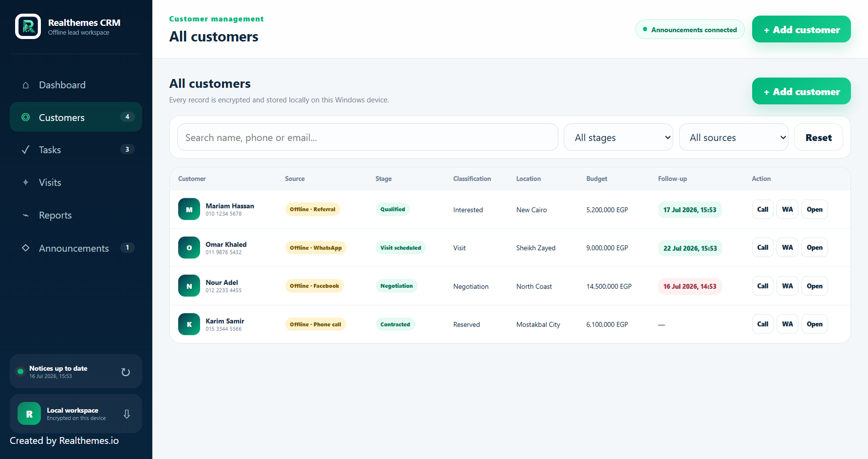Refresh notices with the reload icon
Image resolution: width=868 pixels, height=459 pixels.
tap(126, 372)
